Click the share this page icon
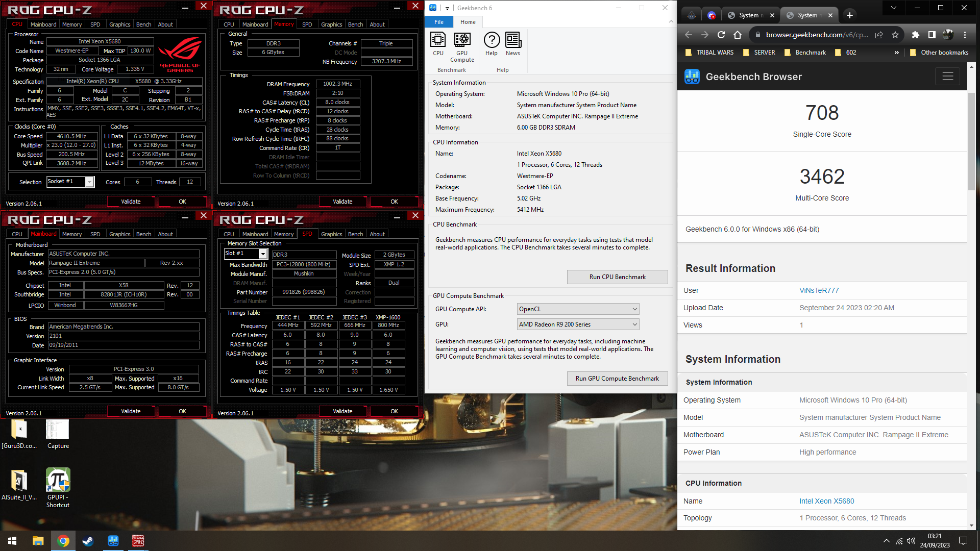Image resolution: width=980 pixels, height=551 pixels. 879,35
